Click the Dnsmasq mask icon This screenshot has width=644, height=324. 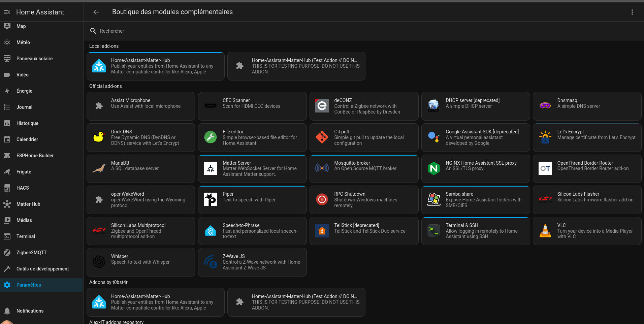tap(545, 106)
